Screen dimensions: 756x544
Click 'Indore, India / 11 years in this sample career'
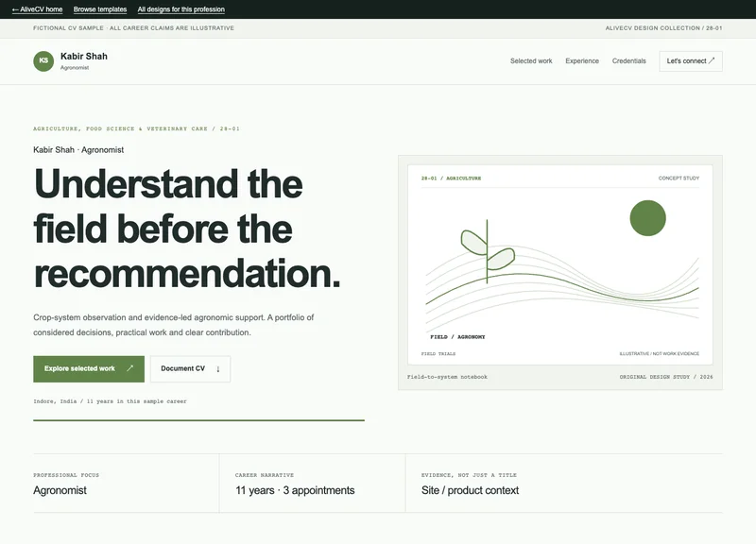110,400
